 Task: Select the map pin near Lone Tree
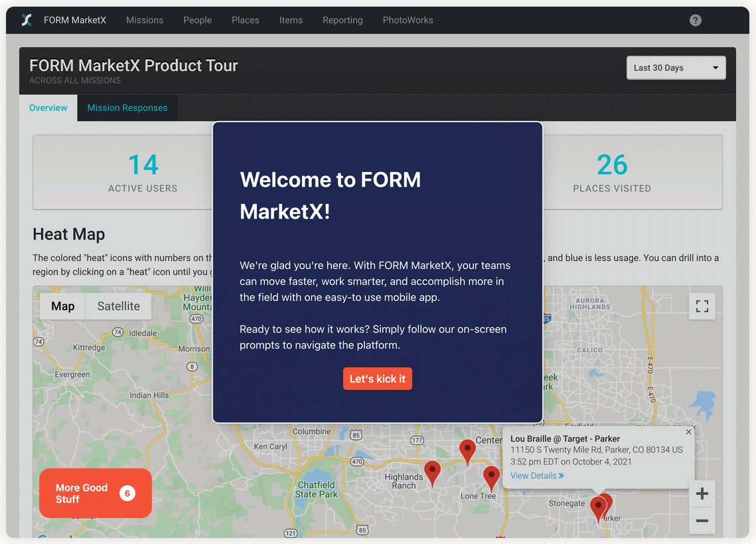click(491, 478)
